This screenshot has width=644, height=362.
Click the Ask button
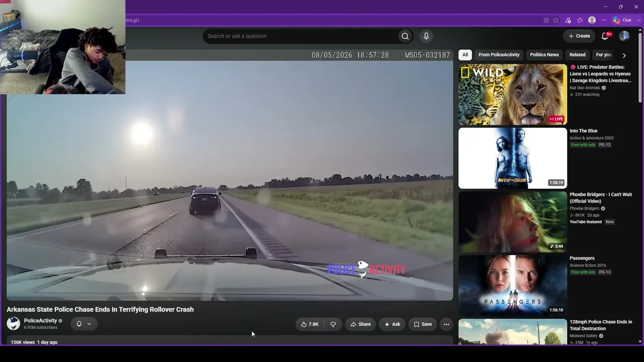[x=392, y=324]
